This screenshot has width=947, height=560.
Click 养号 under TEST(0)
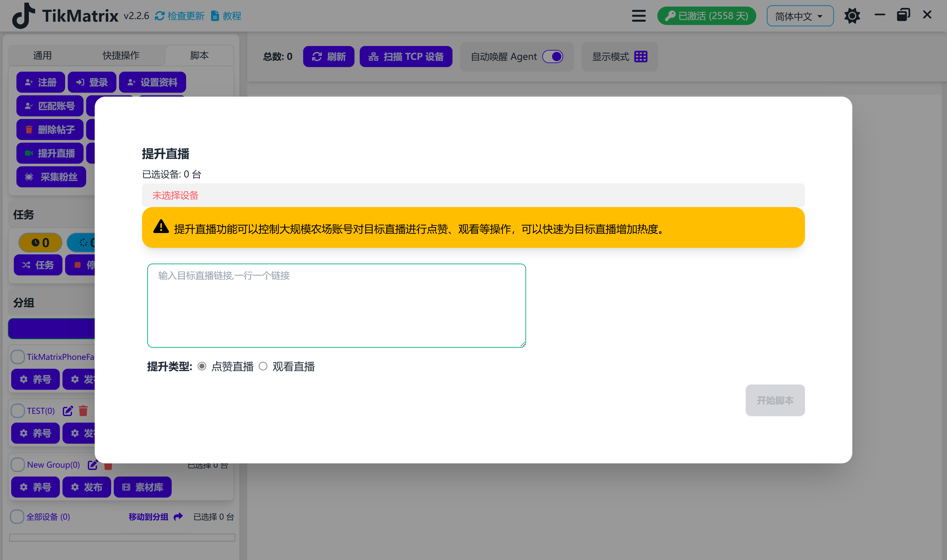(x=35, y=433)
